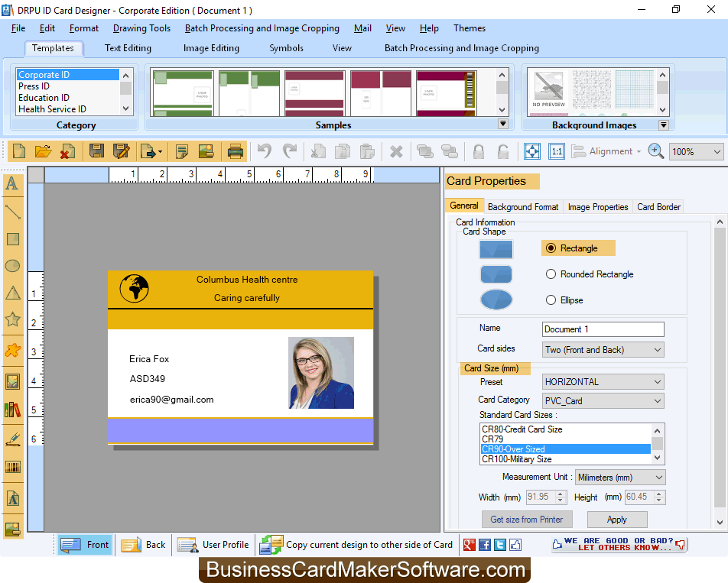The image size is (728, 583).
Task: Select Education ID category
Action: (x=68, y=98)
